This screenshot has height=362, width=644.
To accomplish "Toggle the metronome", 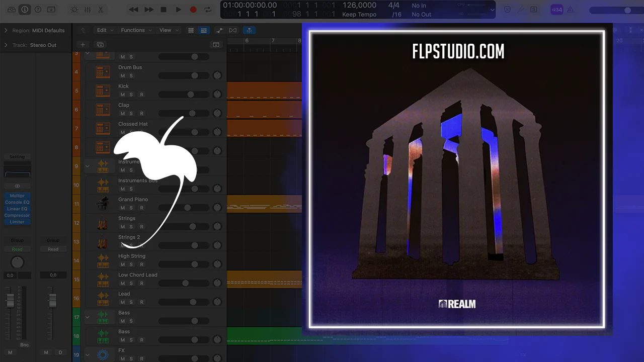I will (x=570, y=10).
